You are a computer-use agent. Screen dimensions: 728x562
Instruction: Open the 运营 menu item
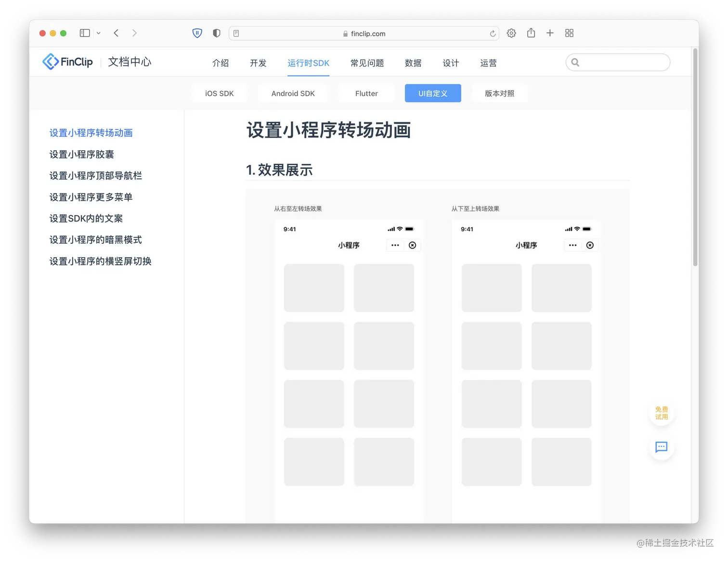coord(488,63)
